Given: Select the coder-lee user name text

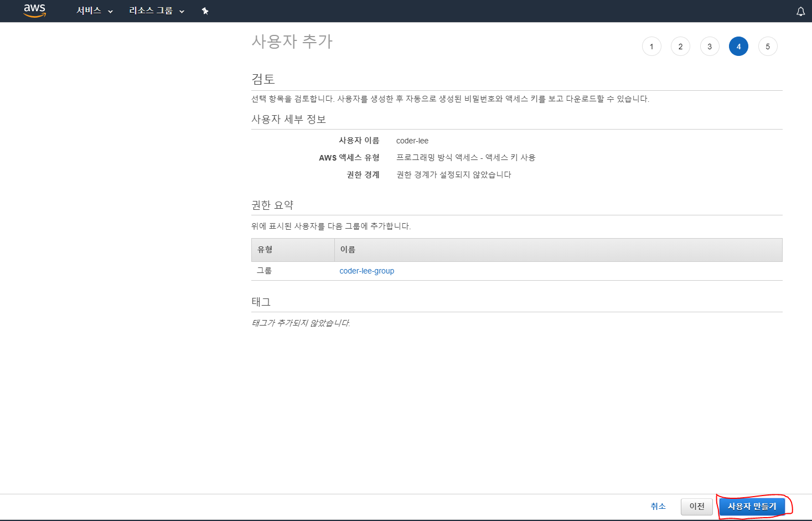Looking at the screenshot, I should click(412, 141).
